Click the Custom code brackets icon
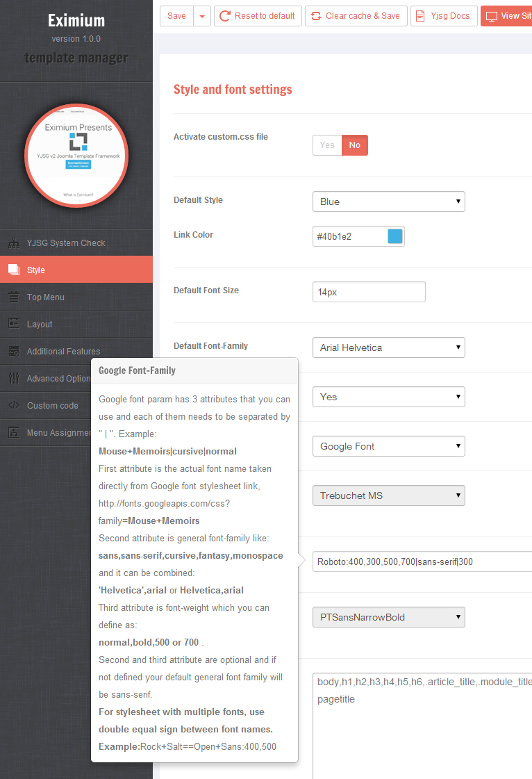The image size is (532, 779). (x=14, y=405)
